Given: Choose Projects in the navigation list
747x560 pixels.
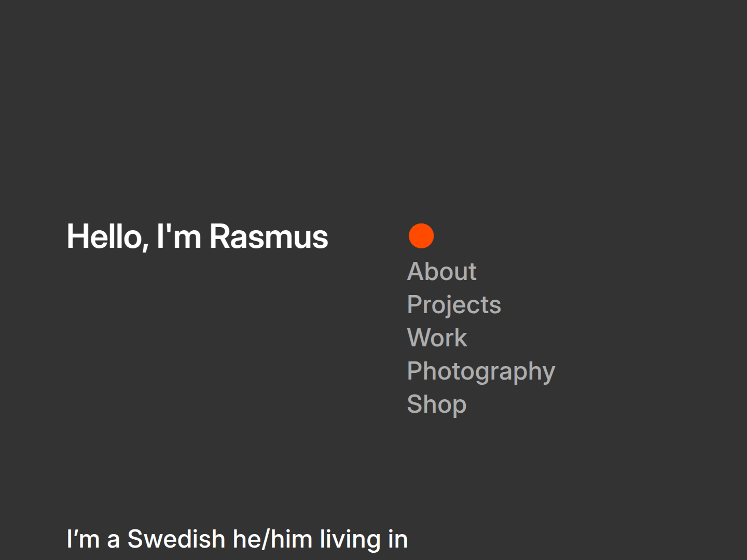Looking at the screenshot, I should [x=454, y=304].
